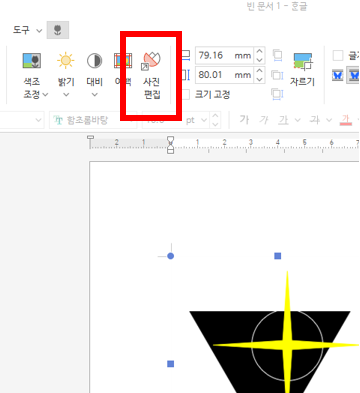Click the strikethrough 가 button
The image size is (360, 393).
tap(315, 119)
